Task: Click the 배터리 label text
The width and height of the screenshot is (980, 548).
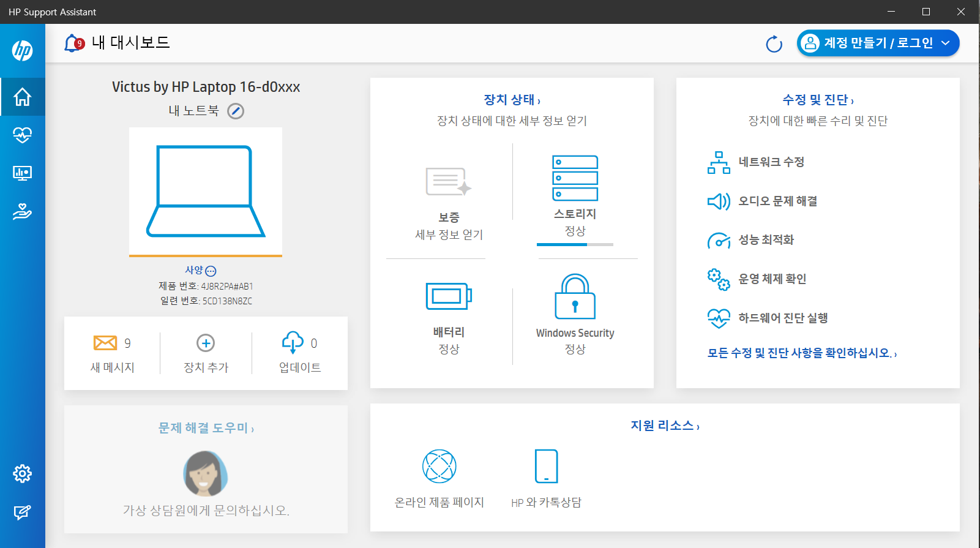Action: 449,332
